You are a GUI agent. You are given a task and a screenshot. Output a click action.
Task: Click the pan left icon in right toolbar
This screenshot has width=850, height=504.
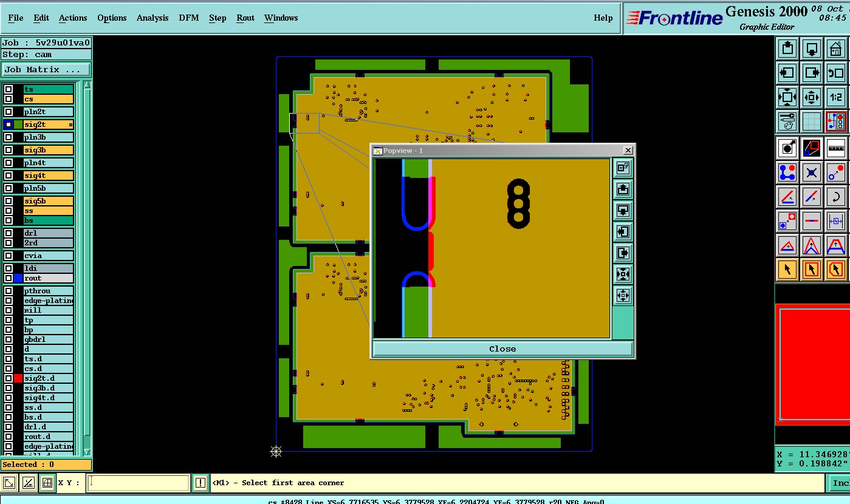pyautogui.click(x=787, y=72)
